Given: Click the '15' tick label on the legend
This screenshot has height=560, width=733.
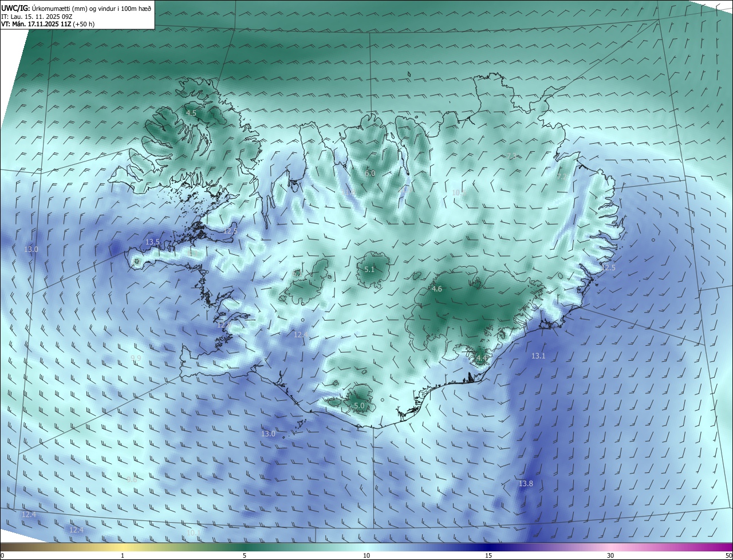Looking at the screenshot, I should point(488,555).
